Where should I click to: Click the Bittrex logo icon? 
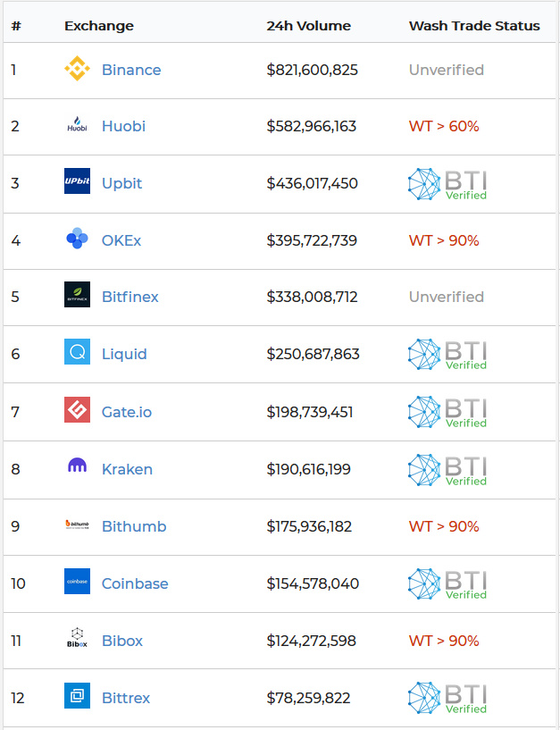77,696
